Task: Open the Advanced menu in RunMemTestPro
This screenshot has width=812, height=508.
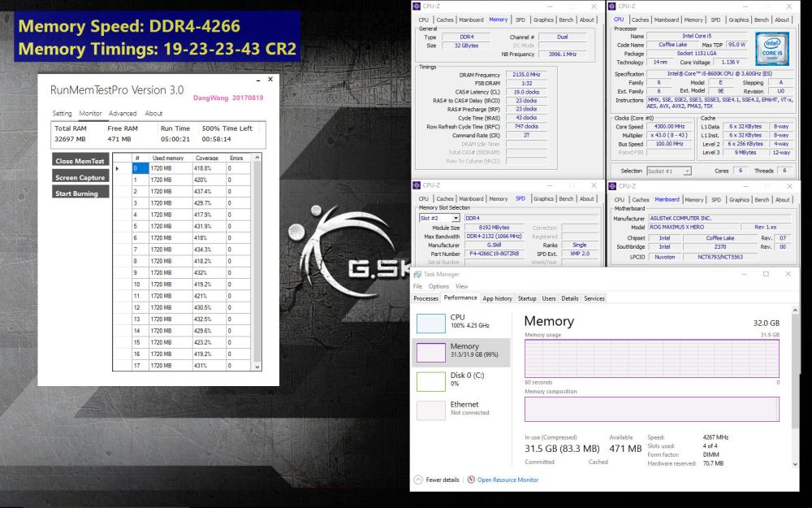Action: click(123, 113)
